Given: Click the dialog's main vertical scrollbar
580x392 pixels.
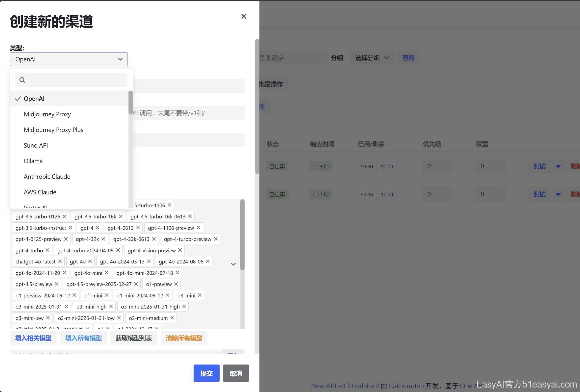Looking at the screenshot, I should coord(257,106).
